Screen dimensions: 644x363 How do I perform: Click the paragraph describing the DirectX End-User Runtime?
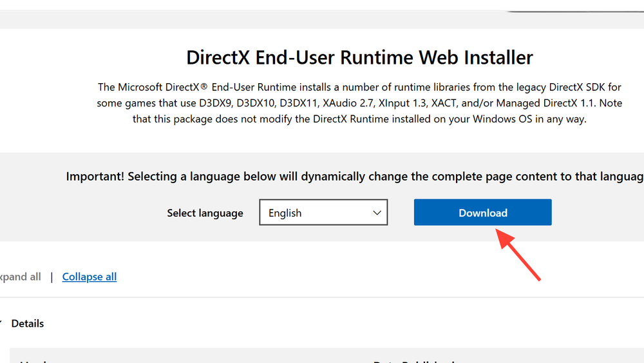click(359, 103)
